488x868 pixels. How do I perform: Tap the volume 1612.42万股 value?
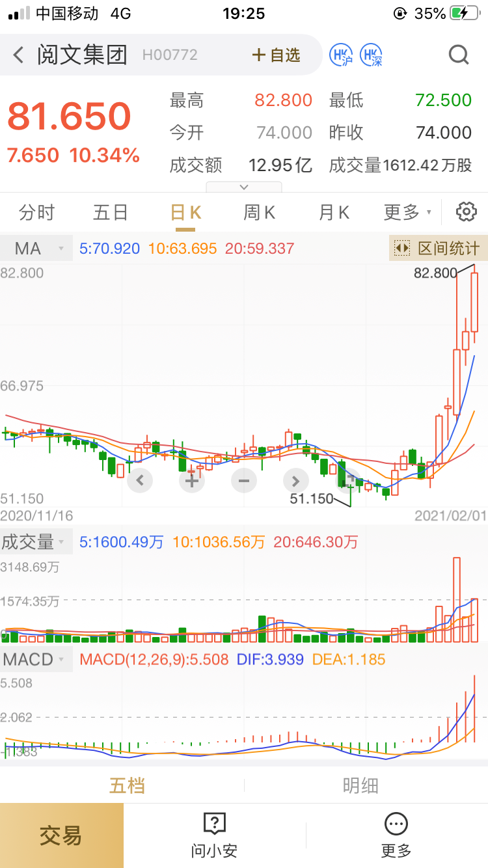(x=427, y=165)
